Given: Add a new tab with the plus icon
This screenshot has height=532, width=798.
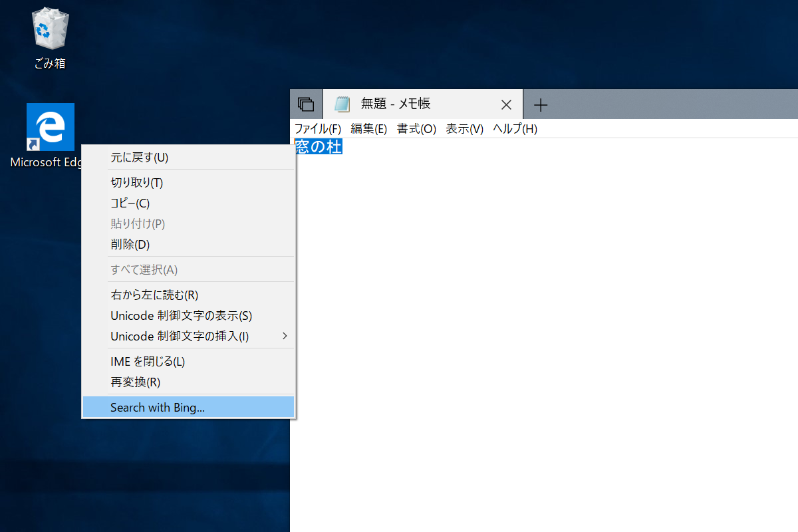Looking at the screenshot, I should 541,104.
